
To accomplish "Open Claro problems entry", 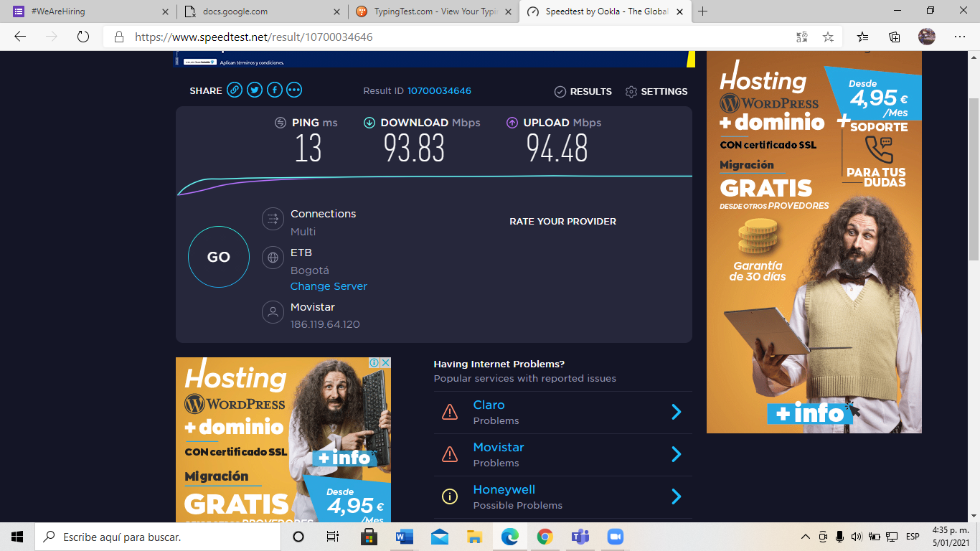I will 563,413.
